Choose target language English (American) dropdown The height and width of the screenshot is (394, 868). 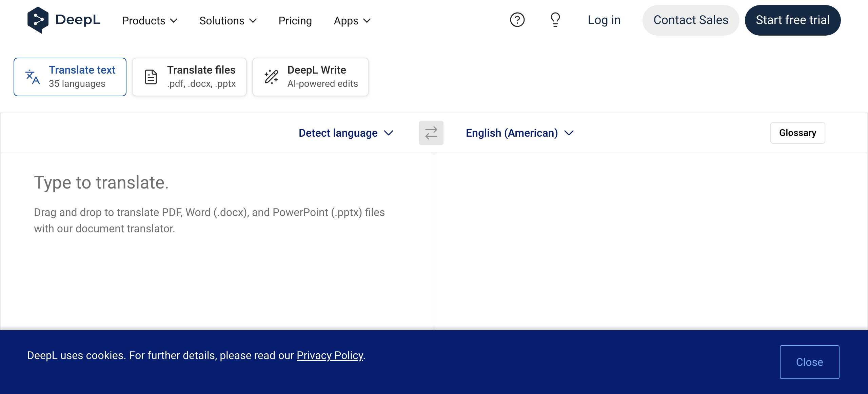click(x=519, y=133)
